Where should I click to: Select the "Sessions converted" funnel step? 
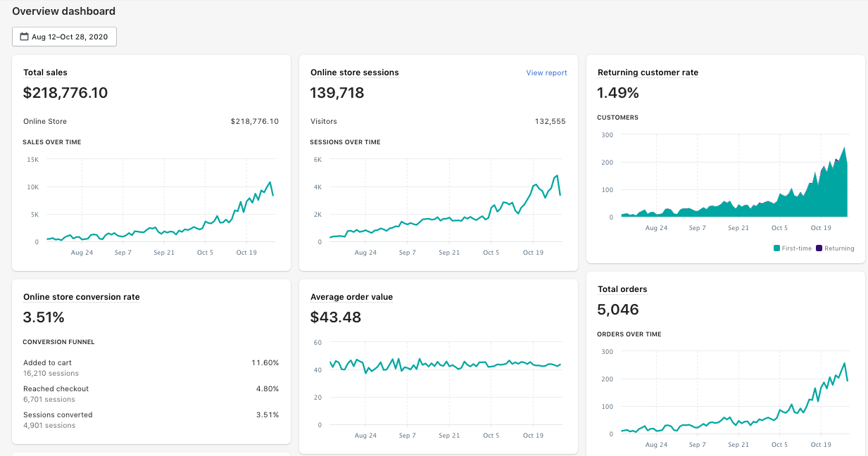tap(58, 414)
